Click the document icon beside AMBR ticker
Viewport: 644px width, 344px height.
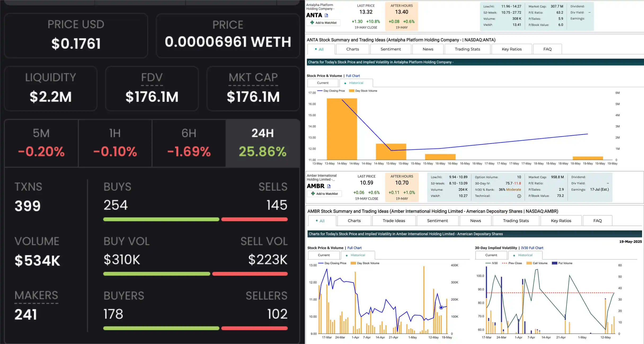[x=329, y=186]
